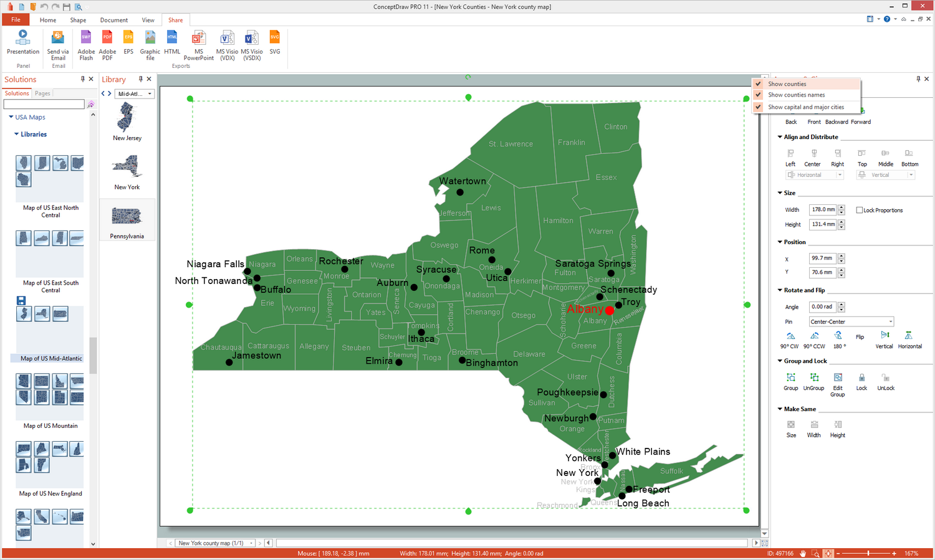Viewport: 935px width, 560px height.
Task: Export the map as Adobe PDF
Action: [x=107, y=45]
